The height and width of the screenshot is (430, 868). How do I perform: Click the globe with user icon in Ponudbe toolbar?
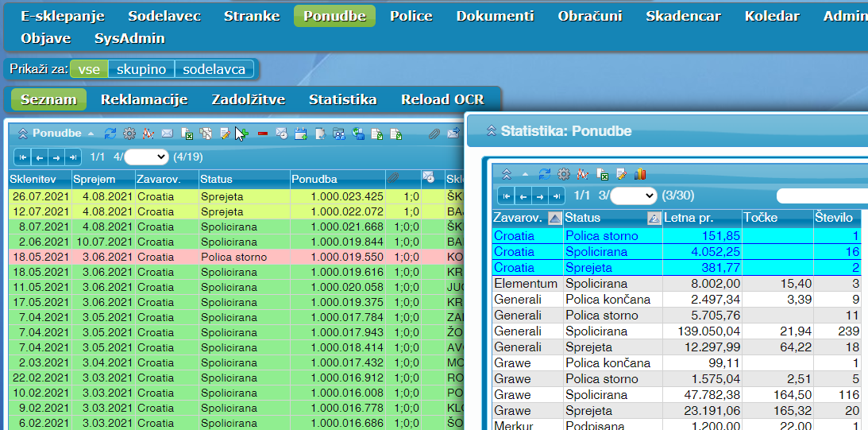358,133
